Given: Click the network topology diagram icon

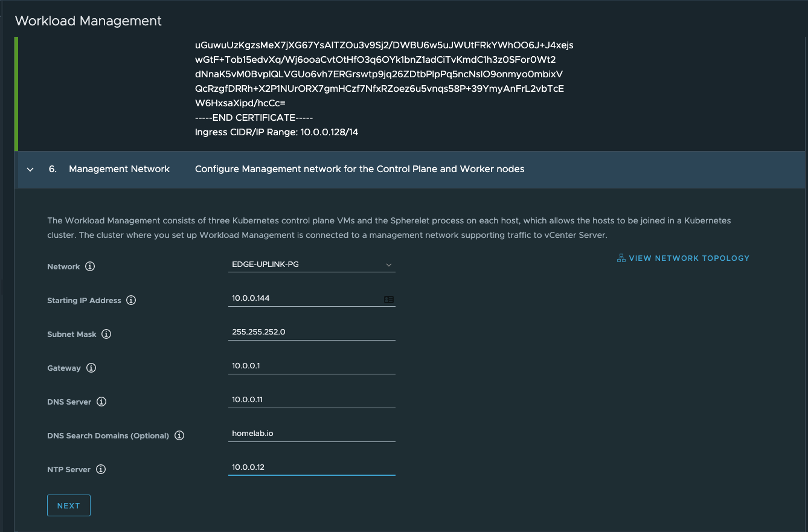Looking at the screenshot, I should [x=621, y=258].
